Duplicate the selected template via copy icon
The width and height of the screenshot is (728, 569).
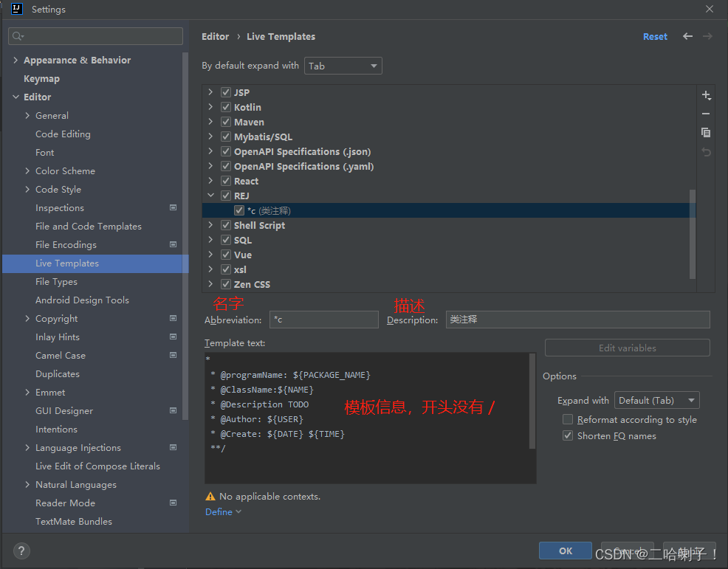click(706, 133)
